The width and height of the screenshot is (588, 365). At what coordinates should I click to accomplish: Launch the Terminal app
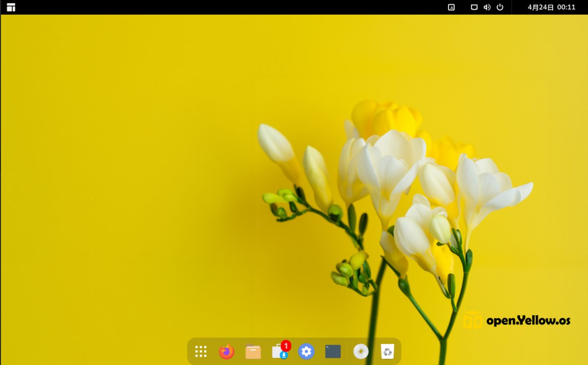coord(332,351)
